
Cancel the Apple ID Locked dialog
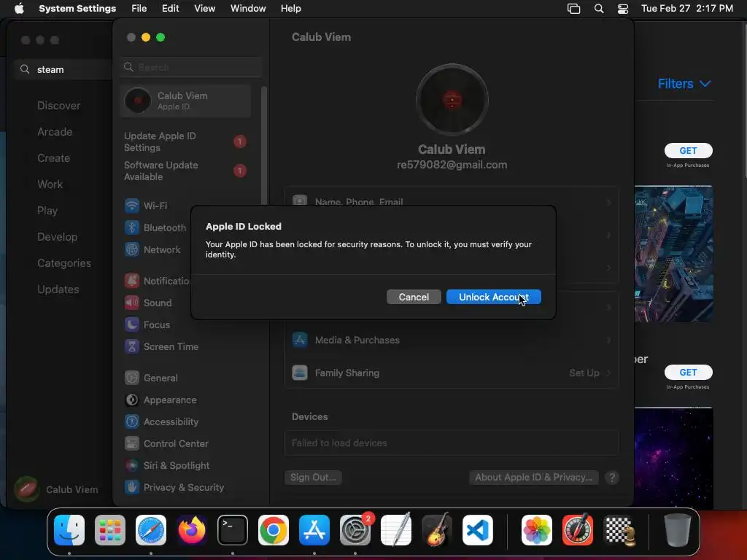click(x=414, y=297)
